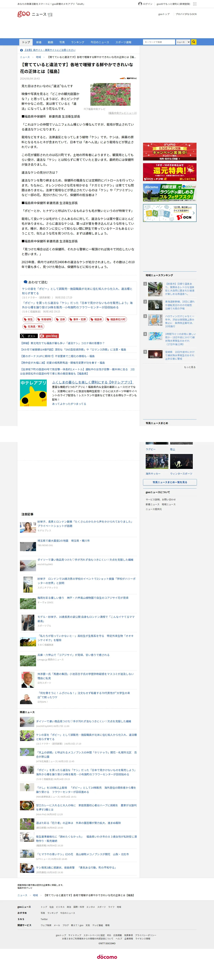Click the docomo footer logo
This screenshot has width=214, height=980.
point(107,957)
